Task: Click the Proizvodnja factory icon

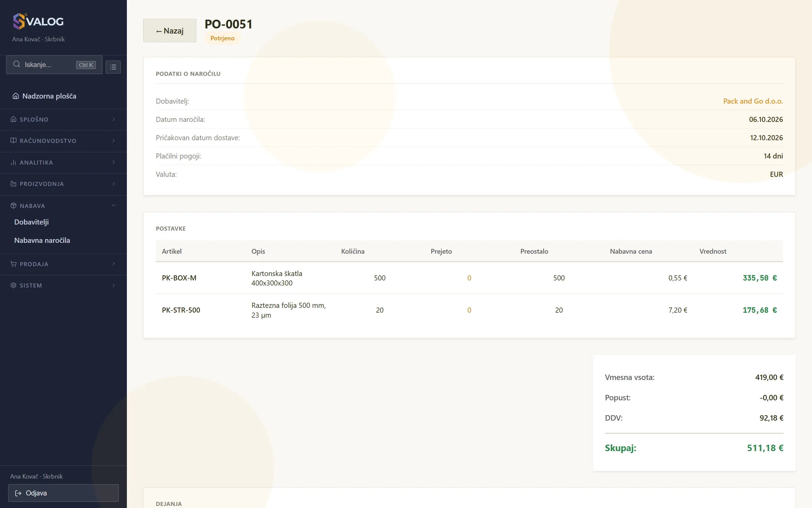Action: point(14,184)
